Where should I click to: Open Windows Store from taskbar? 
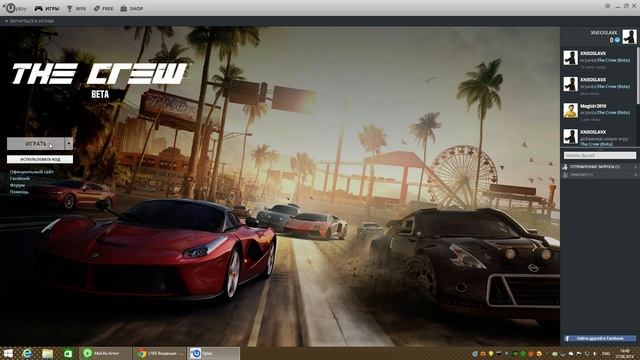pos(68,353)
